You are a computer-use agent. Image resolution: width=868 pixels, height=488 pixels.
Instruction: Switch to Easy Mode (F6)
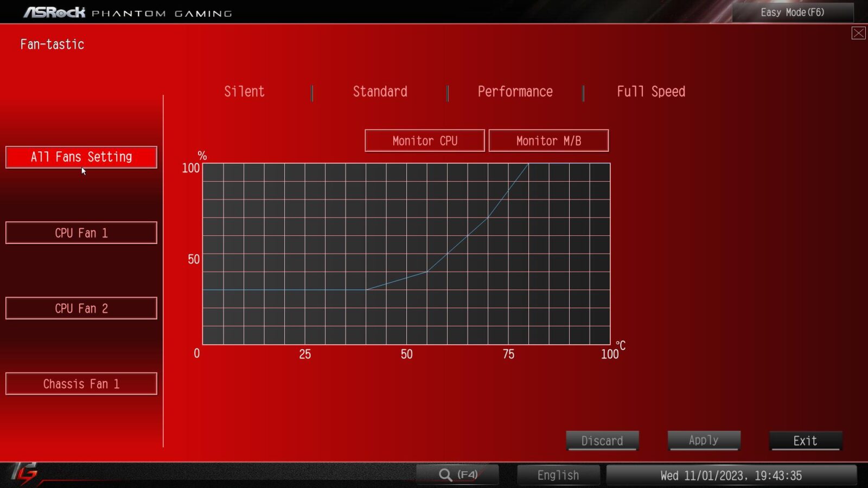coord(792,12)
